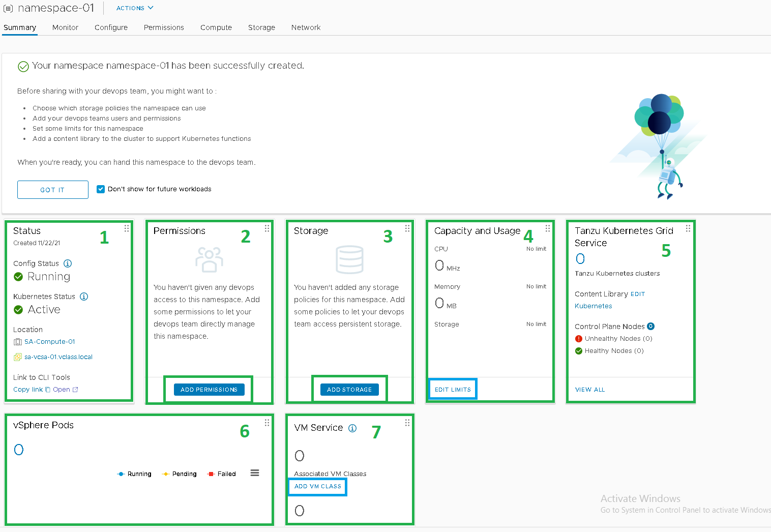Toggle the Running series in pods legend
This screenshot has height=532, width=771.
134,474
